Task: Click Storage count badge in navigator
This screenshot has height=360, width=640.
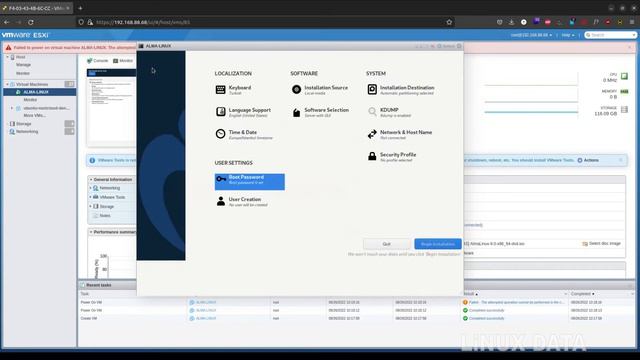Action: coord(69,124)
